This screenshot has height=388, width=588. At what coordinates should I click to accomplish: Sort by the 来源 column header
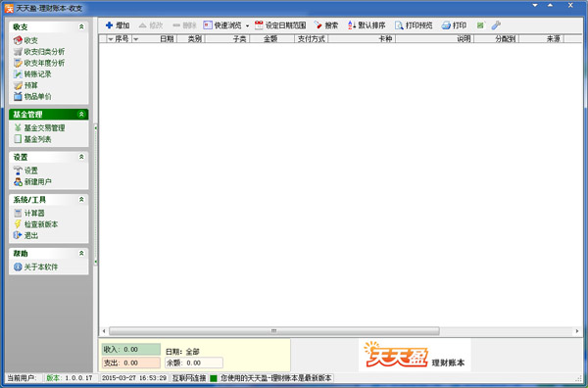click(542, 38)
